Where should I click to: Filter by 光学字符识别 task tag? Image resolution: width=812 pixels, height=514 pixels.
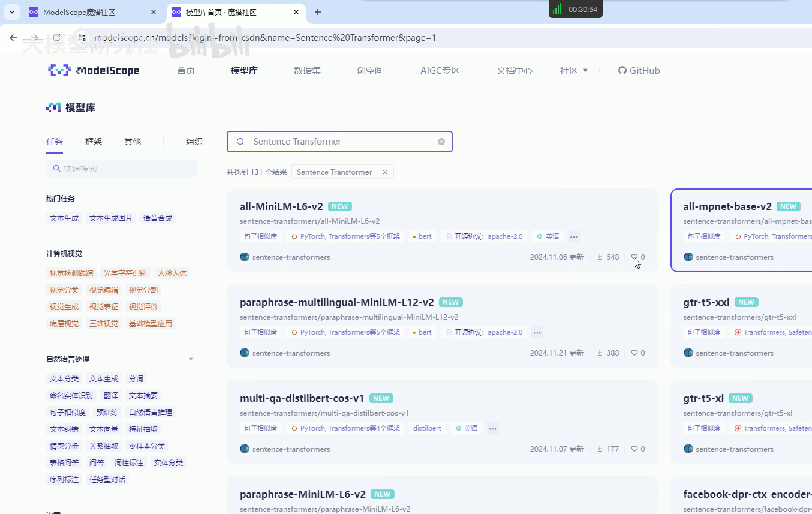(125, 273)
